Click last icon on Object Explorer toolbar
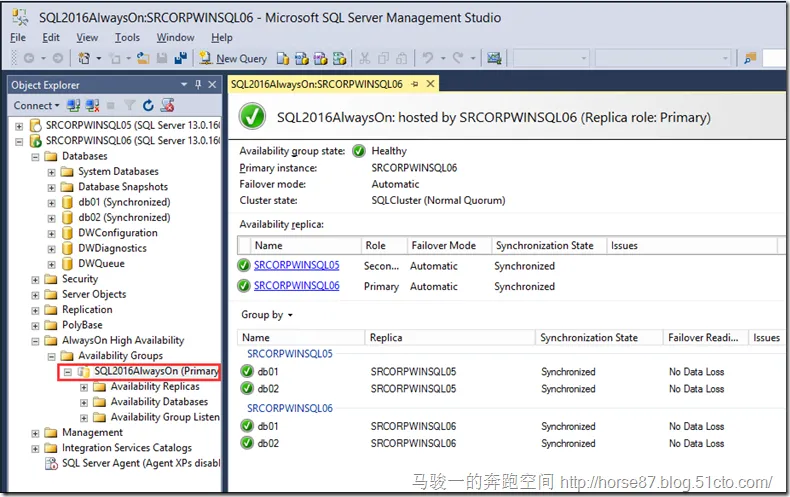790x497 pixels. click(167, 105)
